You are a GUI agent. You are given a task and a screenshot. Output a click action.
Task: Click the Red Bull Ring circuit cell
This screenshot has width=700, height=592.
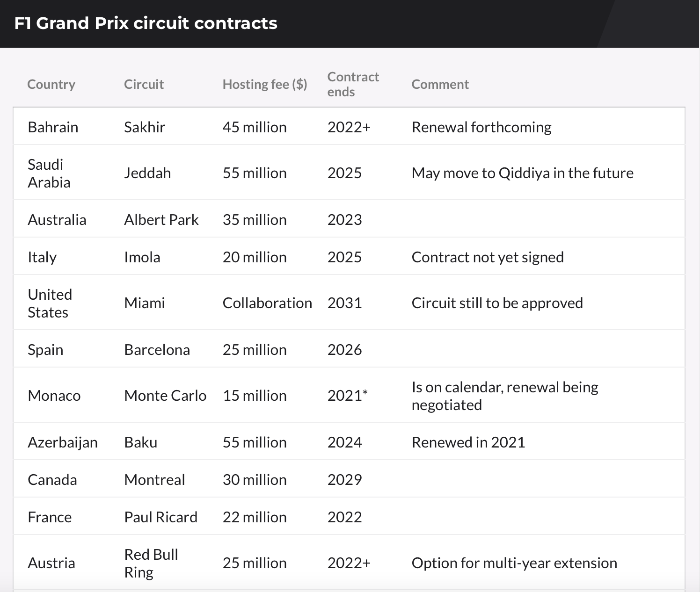pos(151,563)
